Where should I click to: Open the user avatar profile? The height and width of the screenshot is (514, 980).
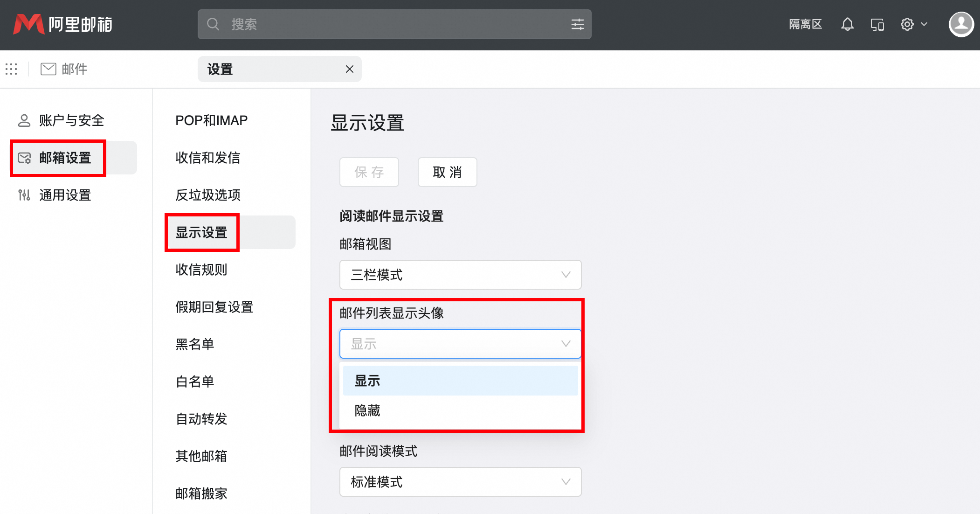[961, 24]
